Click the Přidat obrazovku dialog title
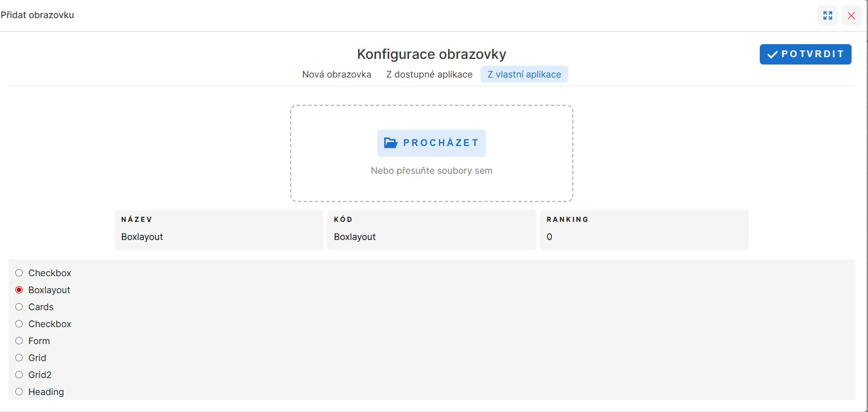Viewport: 868px width, 412px height. coord(37,15)
